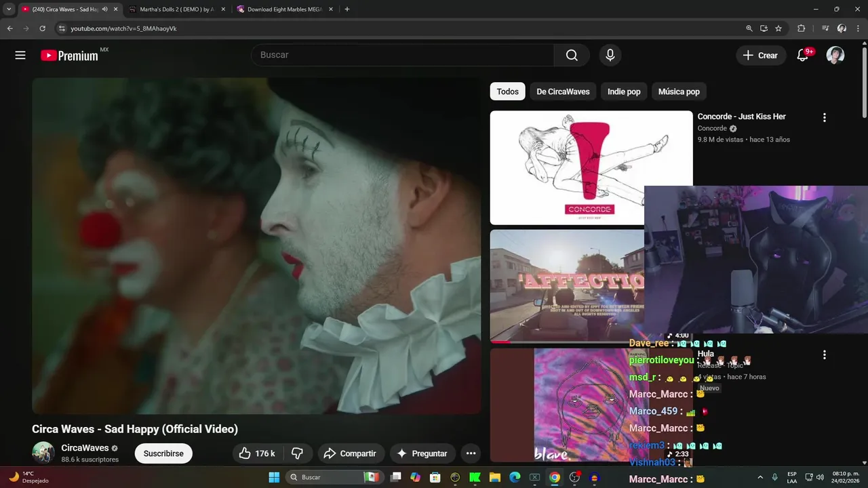Show hidden system tray icons
This screenshot has height=488, width=868.
click(x=759, y=477)
